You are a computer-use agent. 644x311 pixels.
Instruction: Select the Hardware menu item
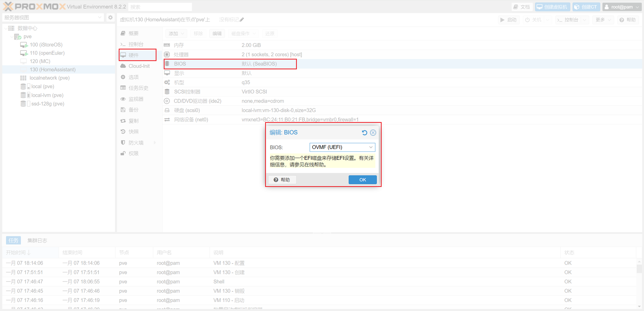[134, 55]
